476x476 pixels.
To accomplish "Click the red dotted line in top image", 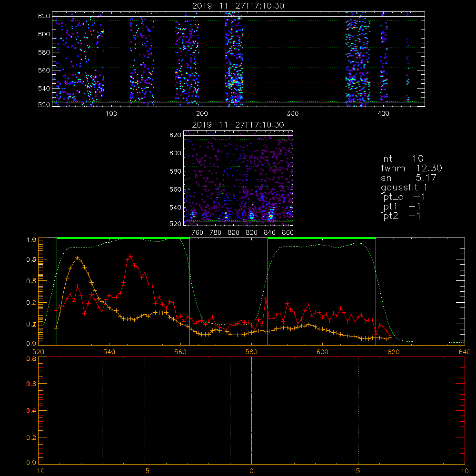I will 238,82.
